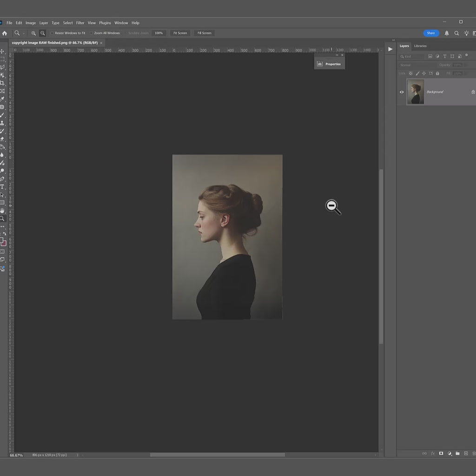Click the foreground color swatch

click(x=1, y=240)
